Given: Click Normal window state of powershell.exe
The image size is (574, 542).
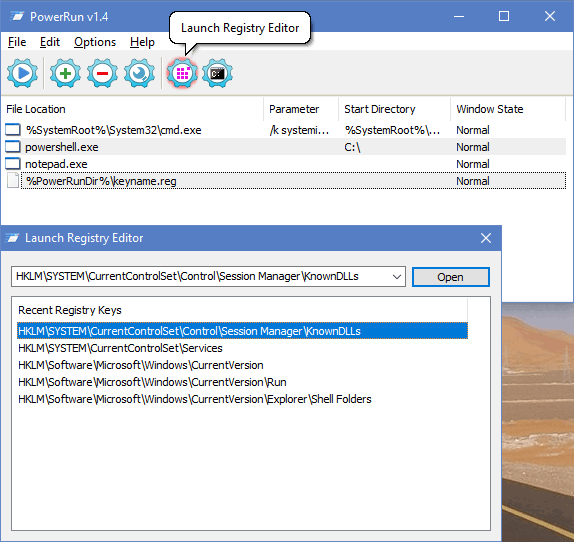Looking at the screenshot, I should [473, 147].
